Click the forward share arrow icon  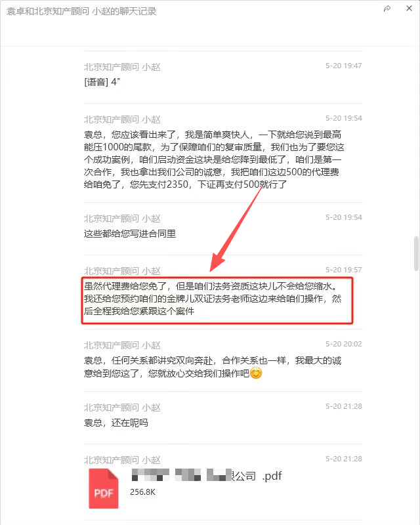click(x=387, y=9)
